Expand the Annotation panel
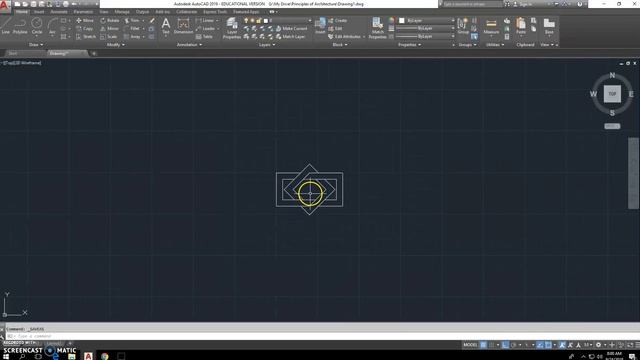640x360 pixels. tap(189, 44)
